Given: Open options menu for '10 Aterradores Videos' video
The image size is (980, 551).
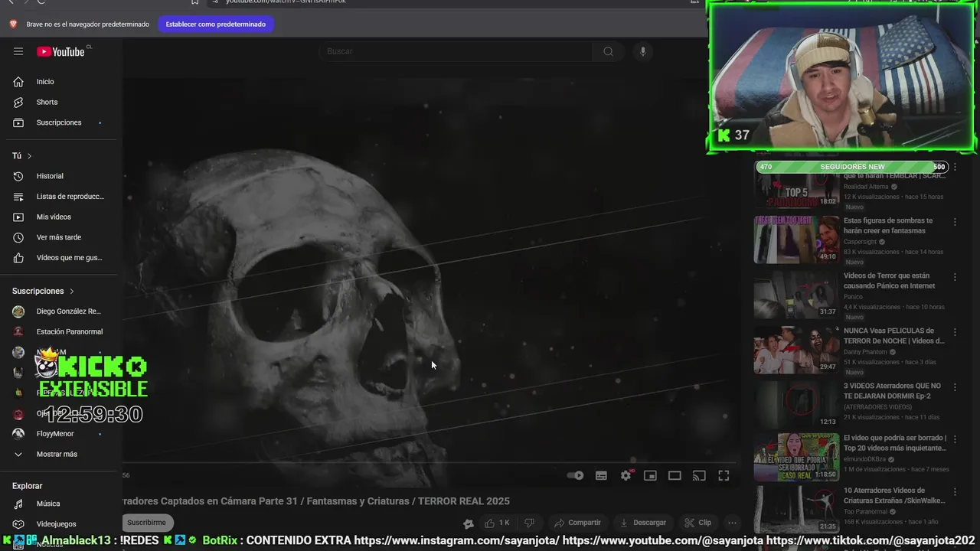Looking at the screenshot, I should (x=955, y=491).
